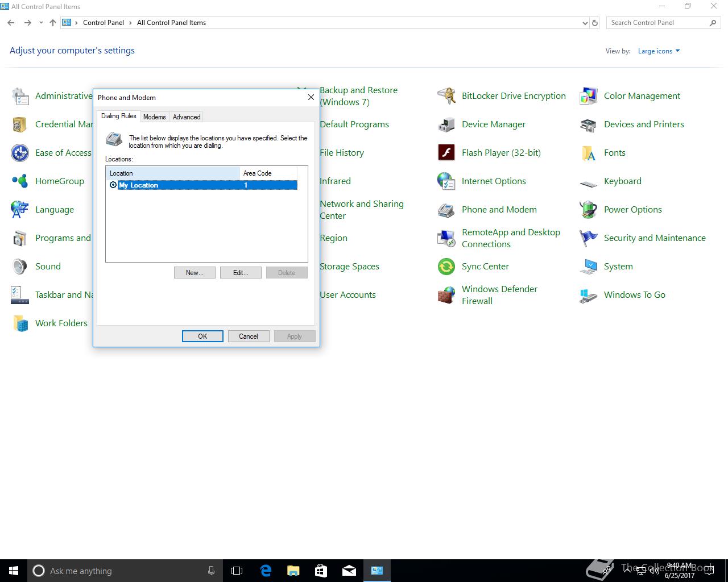Open File Explorer from taskbar

click(293, 571)
